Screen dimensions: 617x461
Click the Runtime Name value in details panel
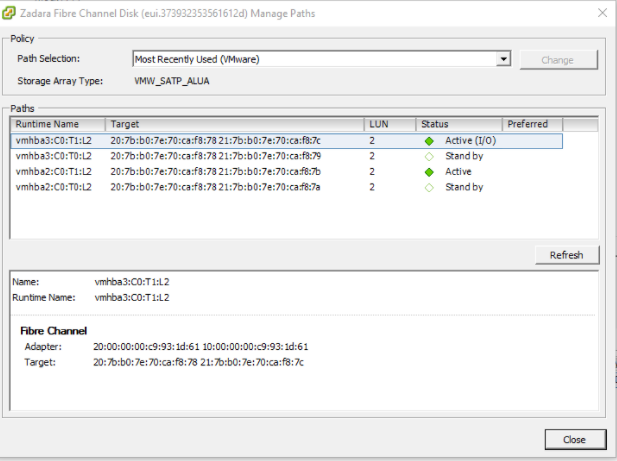132,297
